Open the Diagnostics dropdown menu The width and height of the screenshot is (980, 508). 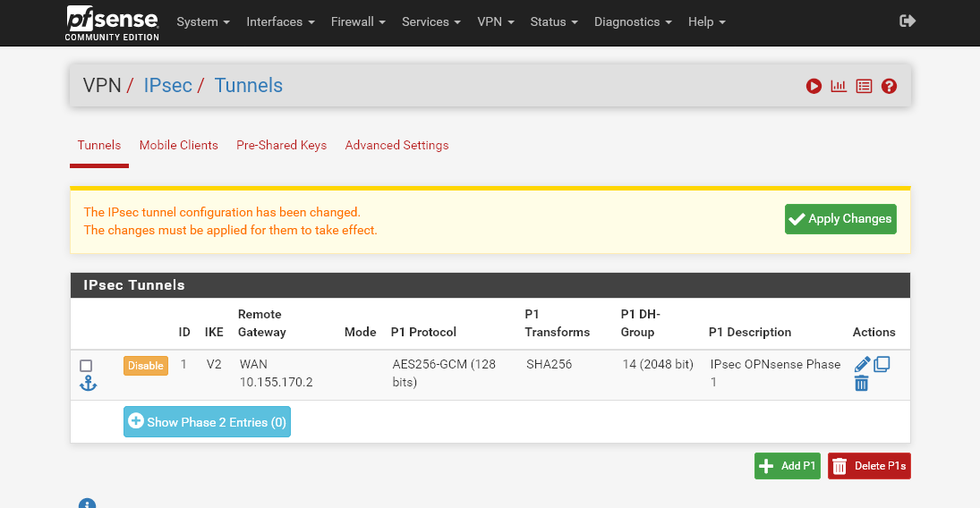pyautogui.click(x=633, y=21)
